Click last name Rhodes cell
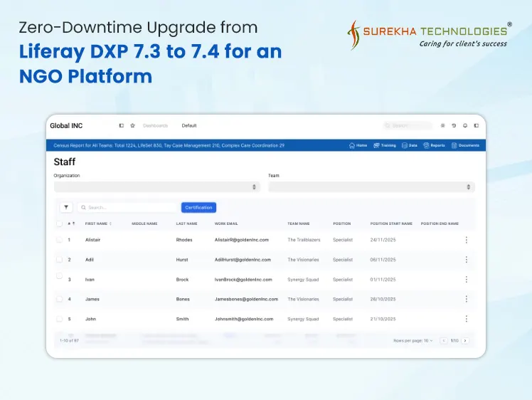The height and width of the screenshot is (400, 532). pos(184,240)
